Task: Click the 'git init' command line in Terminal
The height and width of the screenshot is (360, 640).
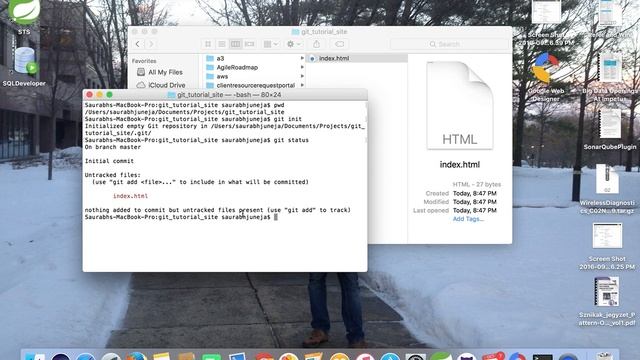Action: tap(193, 119)
